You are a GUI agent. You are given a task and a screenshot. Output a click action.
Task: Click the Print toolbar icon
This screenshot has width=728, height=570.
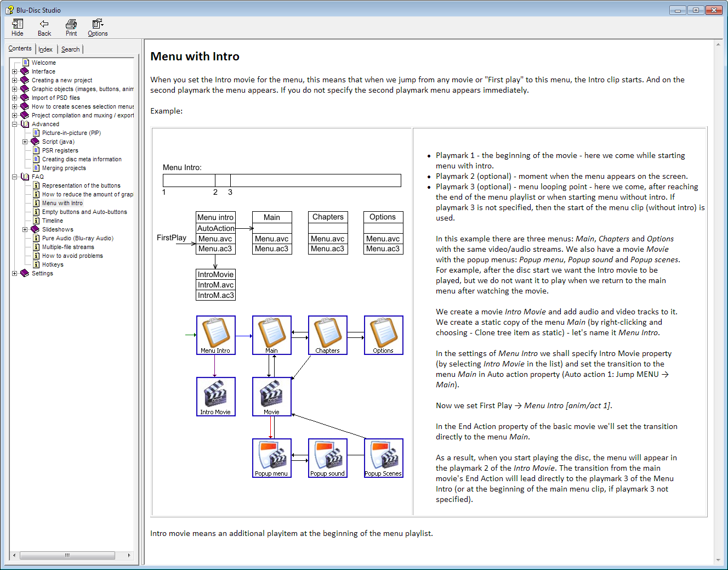tap(71, 24)
